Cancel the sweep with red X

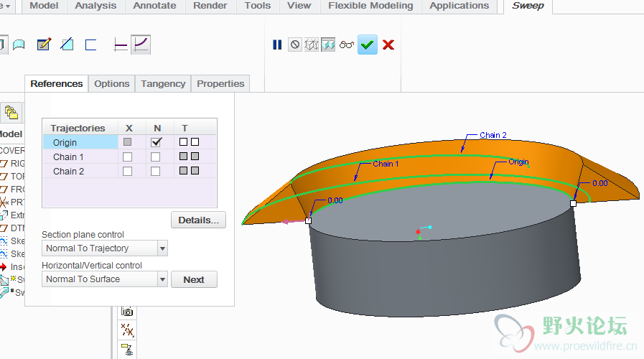coord(388,45)
